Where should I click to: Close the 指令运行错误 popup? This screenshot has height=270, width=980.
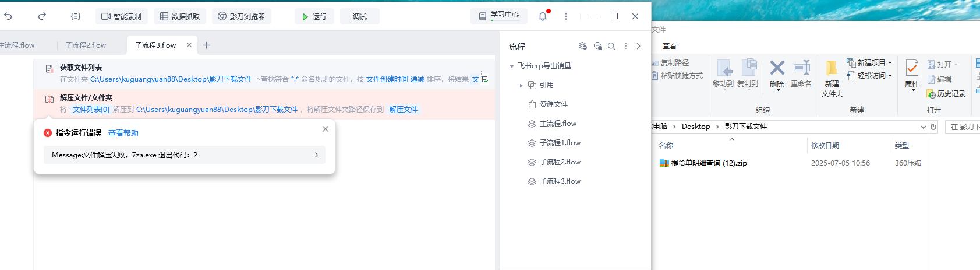pyautogui.click(x=326, y=129)
